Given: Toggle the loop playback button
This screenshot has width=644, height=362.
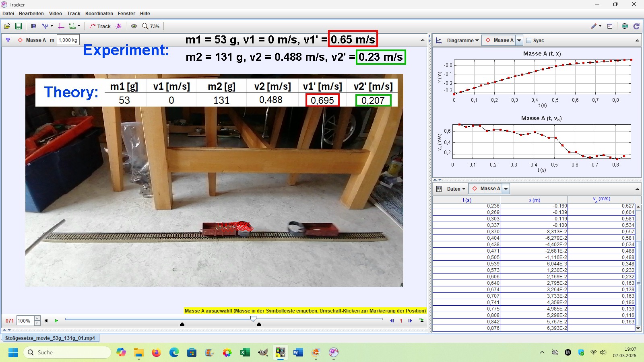Looking at the screenshot, I should (x=421, y=321).
